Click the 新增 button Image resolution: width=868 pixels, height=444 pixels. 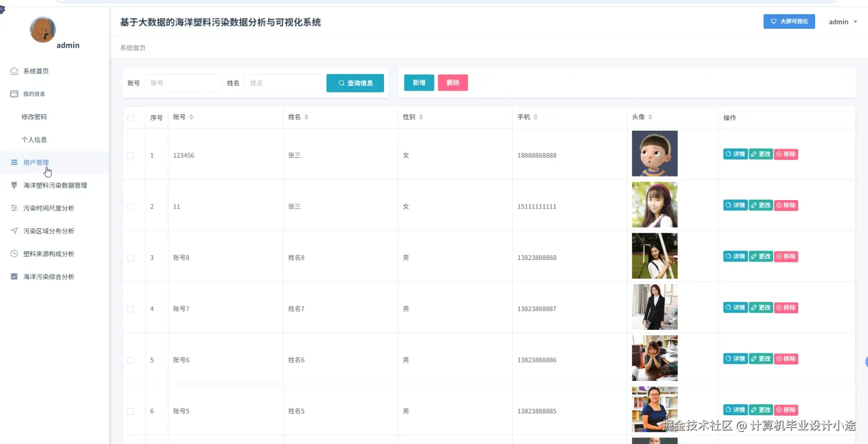(x=419, y=83)
